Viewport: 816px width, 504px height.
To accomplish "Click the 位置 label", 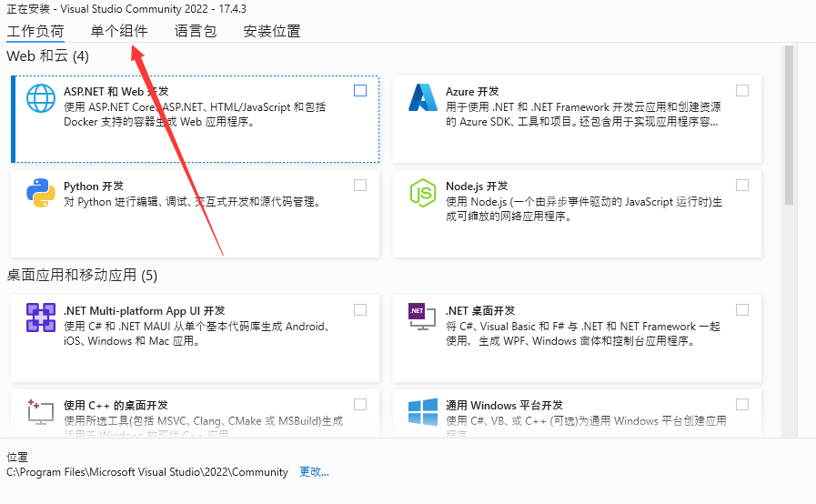I will coord(17,457).
